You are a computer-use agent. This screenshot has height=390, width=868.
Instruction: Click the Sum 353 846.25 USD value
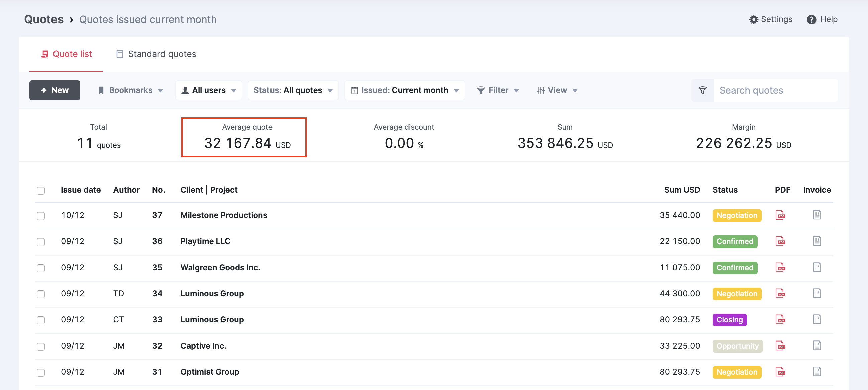click(x=565, y=143)
